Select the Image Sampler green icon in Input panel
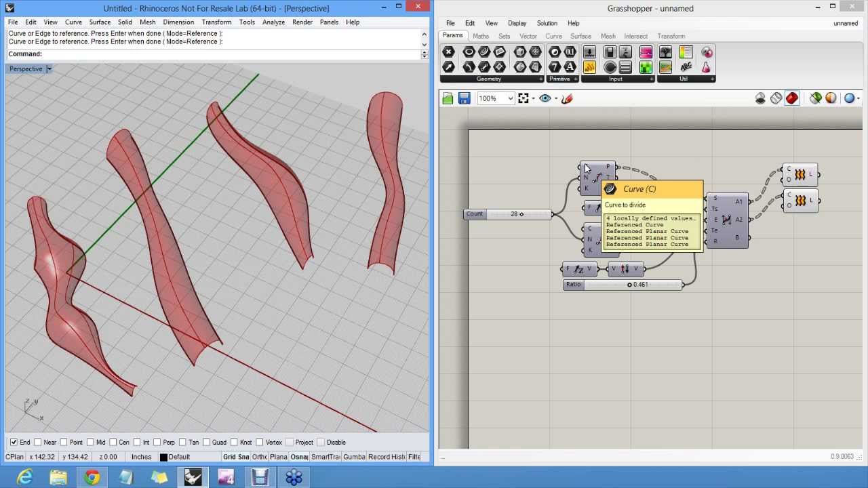868x488 pixels. (646, 67)
